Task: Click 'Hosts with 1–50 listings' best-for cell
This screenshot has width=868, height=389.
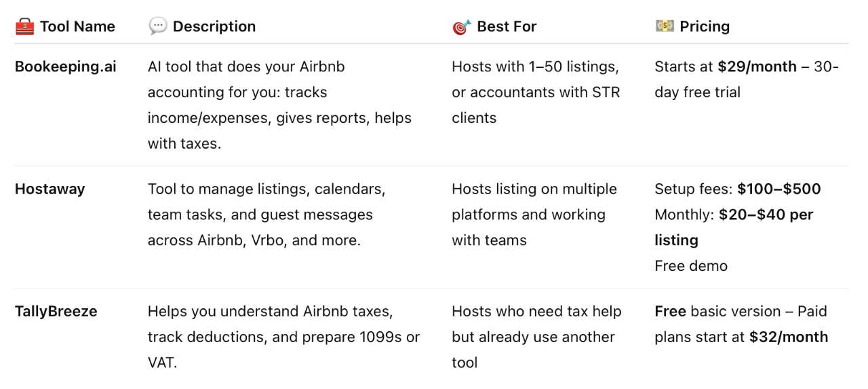Action: [x=536, y=92]
